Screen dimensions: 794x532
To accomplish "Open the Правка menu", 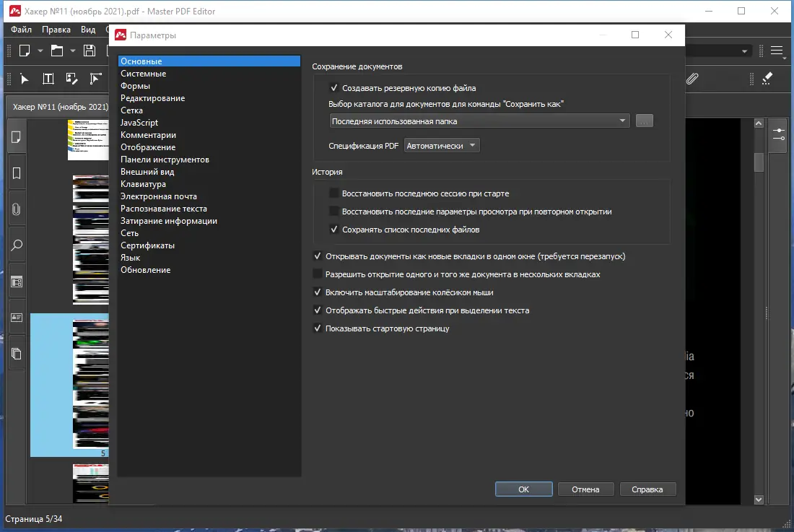I will 56,30.
